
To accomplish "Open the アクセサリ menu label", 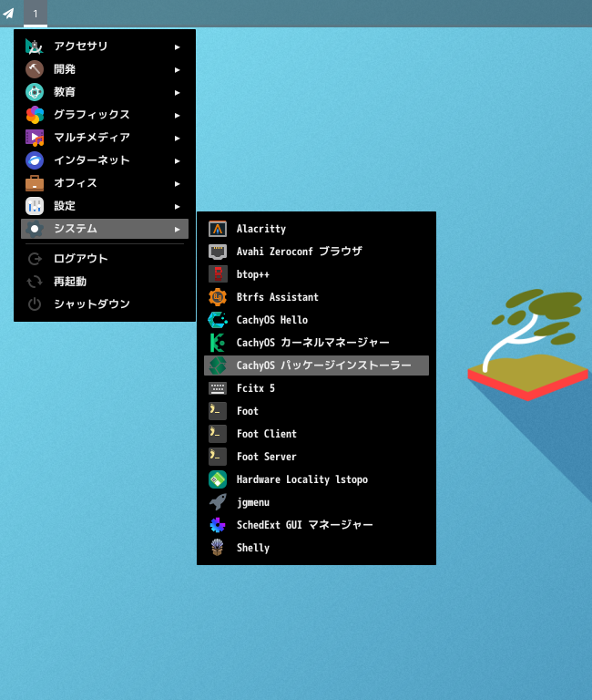I will pos(80,46).
